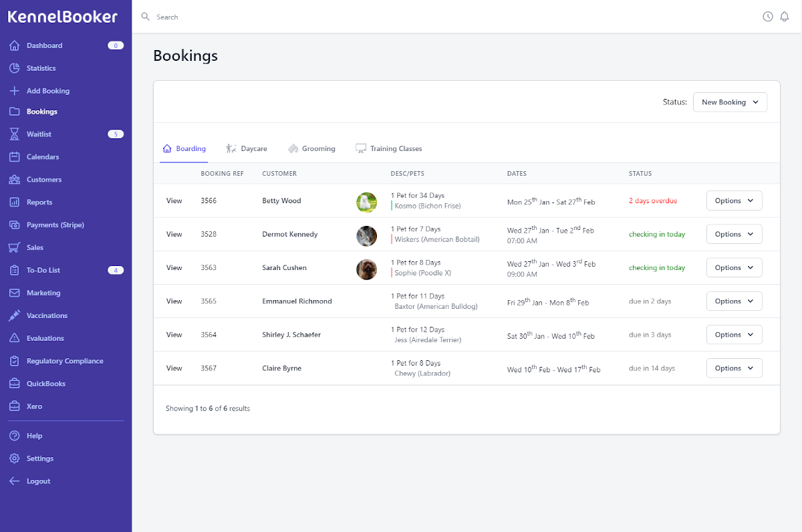The image size is (802, 532).
Task: Click the To-Do List badge 4
Action: coord(116,270)
